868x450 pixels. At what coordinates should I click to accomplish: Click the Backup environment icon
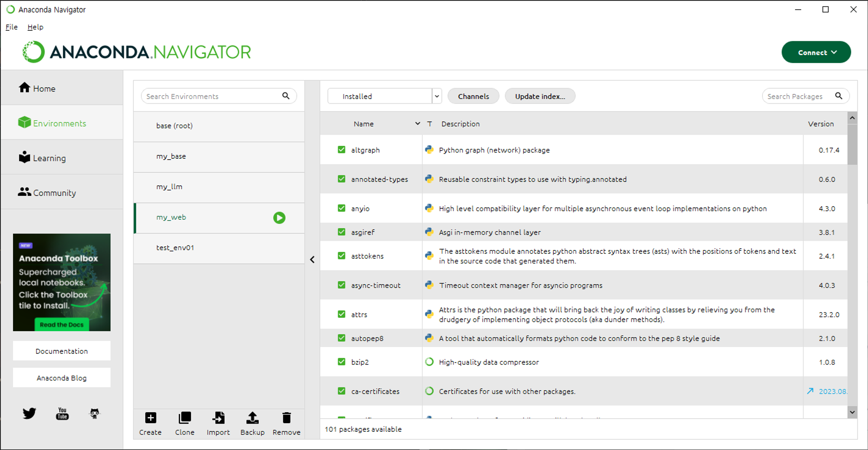252,417
